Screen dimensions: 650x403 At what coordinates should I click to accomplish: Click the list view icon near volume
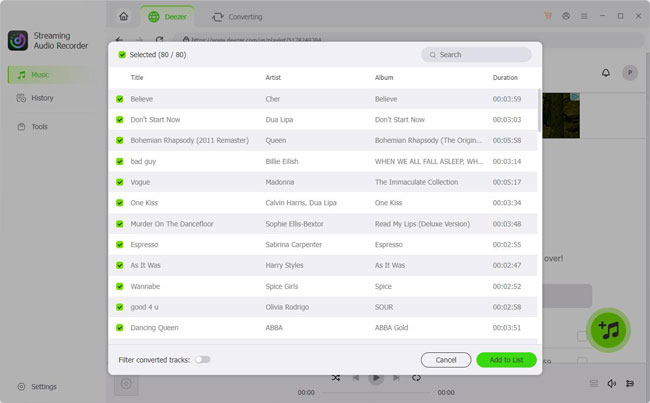point(593,384)
